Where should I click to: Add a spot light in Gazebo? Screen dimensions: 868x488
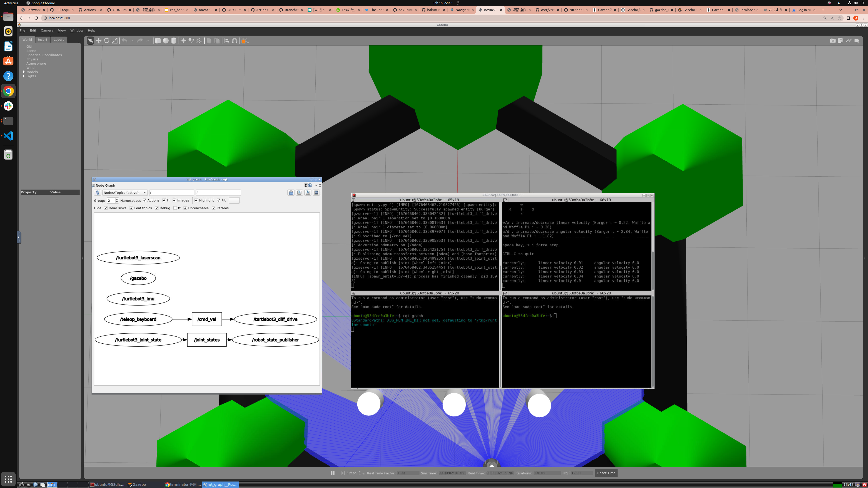point(191,41)
